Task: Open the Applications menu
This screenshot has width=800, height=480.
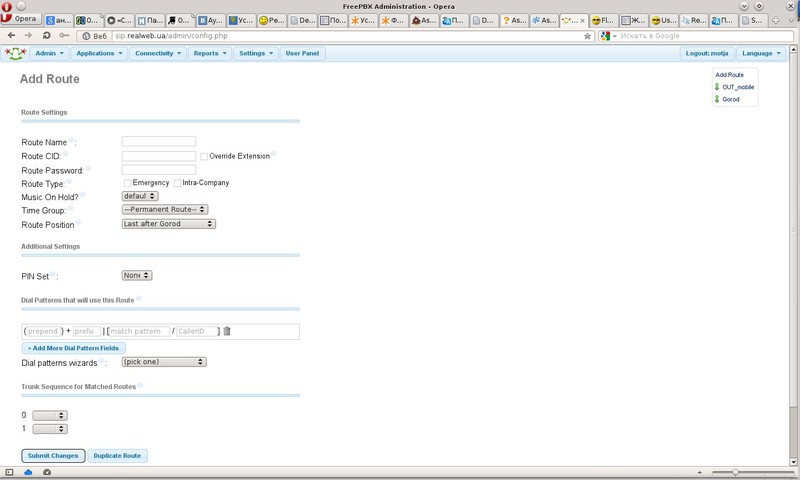Action: pyautogui.click(x=99, y=53)
